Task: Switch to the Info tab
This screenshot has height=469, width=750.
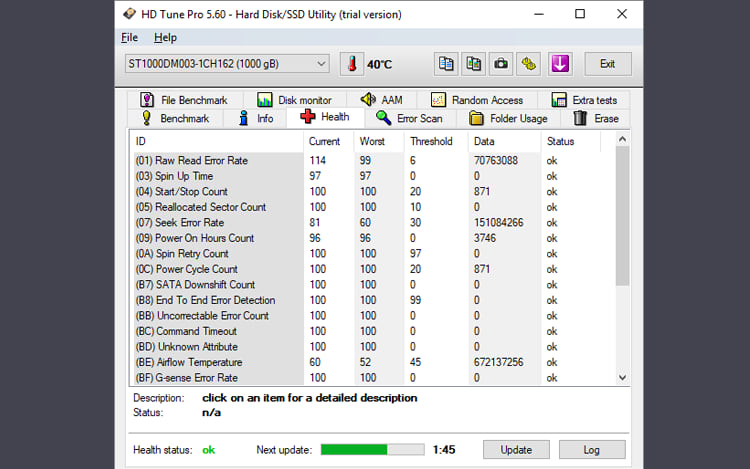Action: [256, 118]
